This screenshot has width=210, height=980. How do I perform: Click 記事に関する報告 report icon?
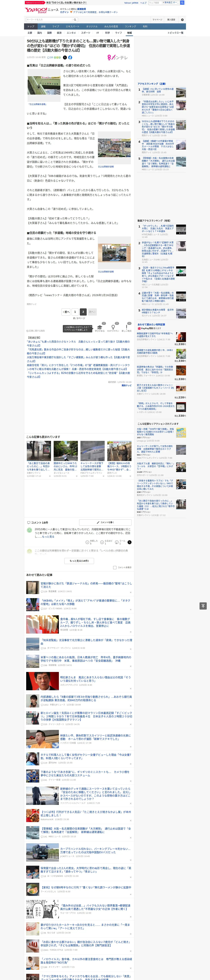click(x=35, y=331)
